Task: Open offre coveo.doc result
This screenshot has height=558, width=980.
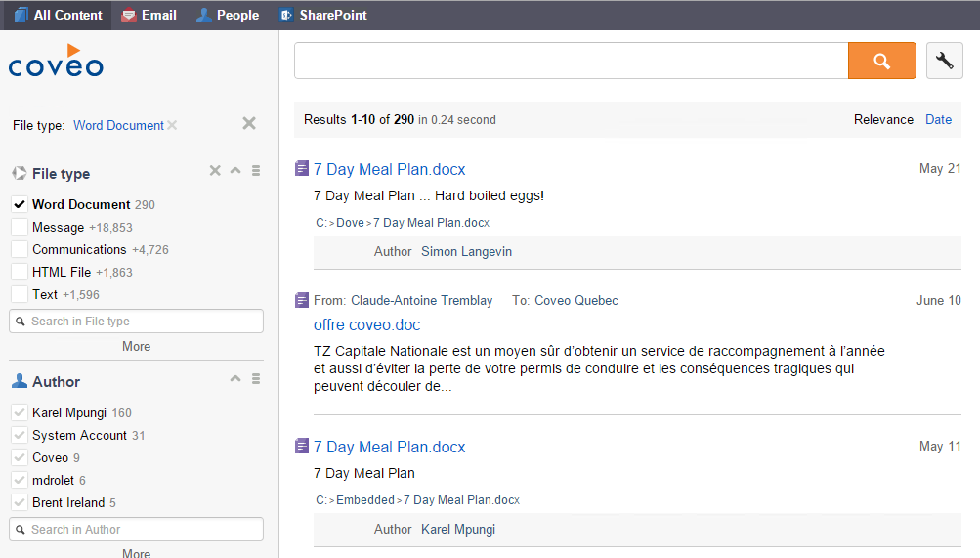Action: (x=366, y=324)
